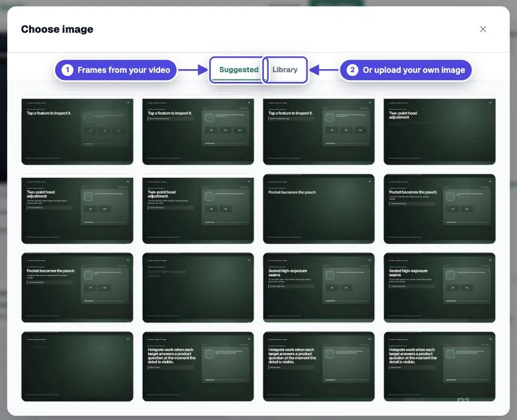This screenshot has width=517, height=420.
Task: Select faded 'Sealed high-exposure seams' thumbnail
Action: click(198, 288)
